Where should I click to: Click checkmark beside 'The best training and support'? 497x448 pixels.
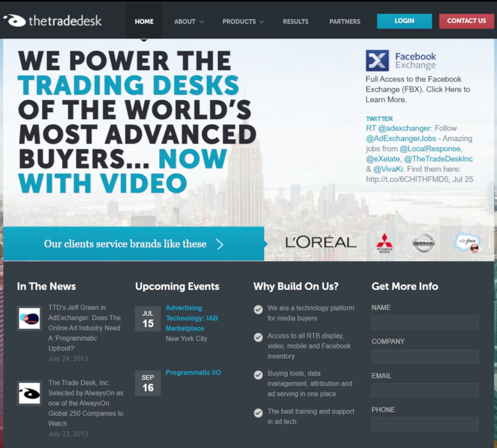[258, 413]
